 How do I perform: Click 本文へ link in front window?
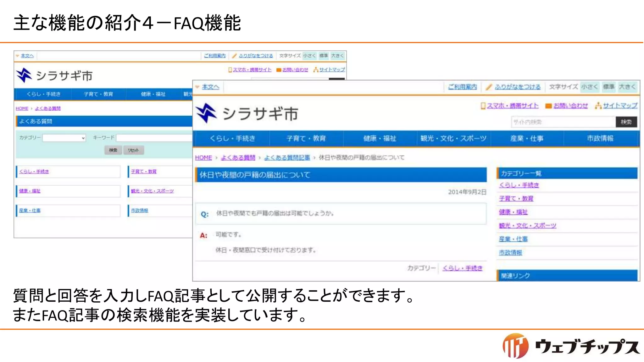pyautogui.click(x=210, y=87)
